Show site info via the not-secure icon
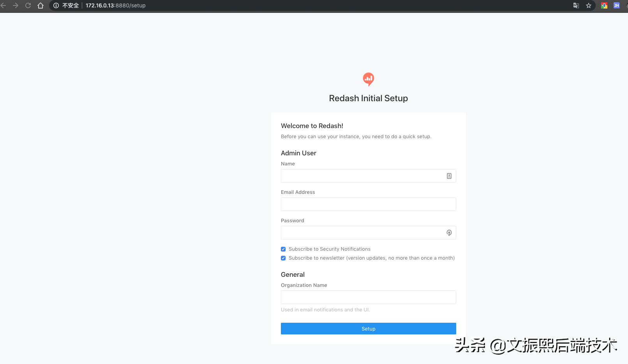Viewport: 628px width, 364px height. click(56, 5)
